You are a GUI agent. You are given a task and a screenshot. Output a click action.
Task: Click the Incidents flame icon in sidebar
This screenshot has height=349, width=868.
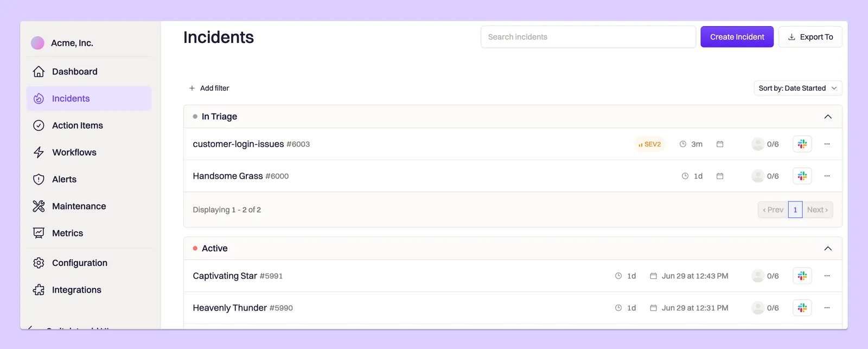point(39,99)
